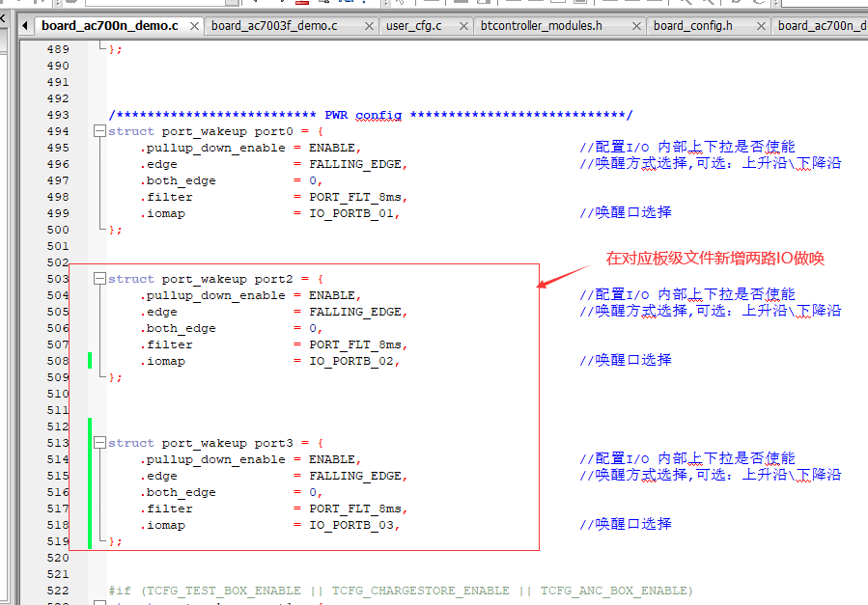Screen dimensions: 868x605
Task: Click the IO_PORTB_03 value
Action: pyautogui.click(x=350, y=525)
